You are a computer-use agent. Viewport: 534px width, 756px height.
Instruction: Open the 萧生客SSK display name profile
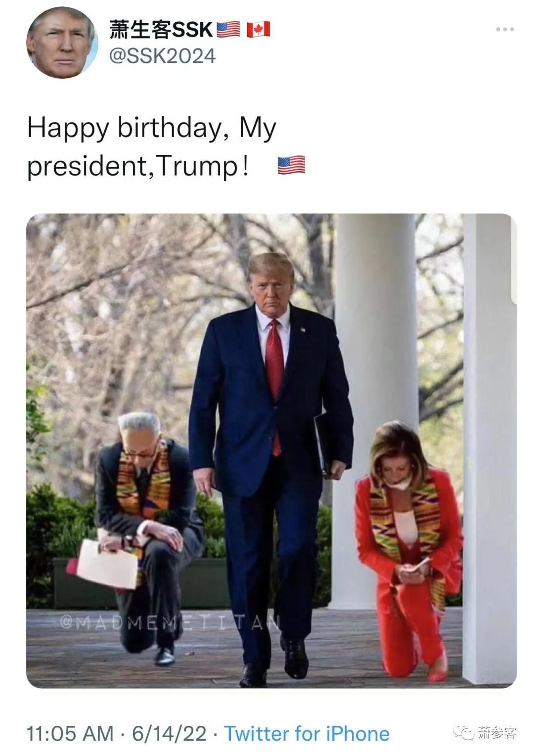[x=161, y=30]
